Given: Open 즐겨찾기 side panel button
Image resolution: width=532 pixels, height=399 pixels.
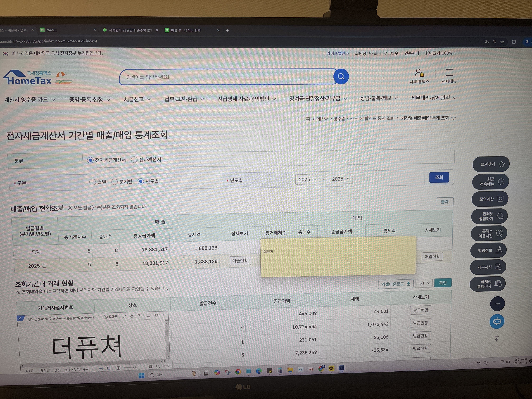Looking at the screenshot, I should (491, 164).
